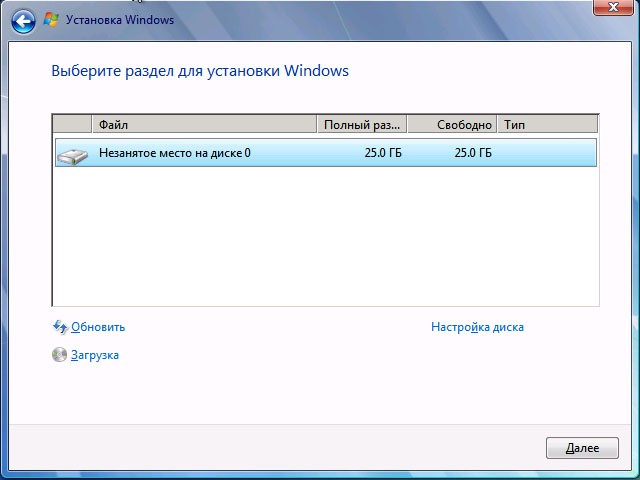Click the heading Выберите раздел для установки Windows
Viewport: 640px width, 480px height.
(x=200, y=71)
